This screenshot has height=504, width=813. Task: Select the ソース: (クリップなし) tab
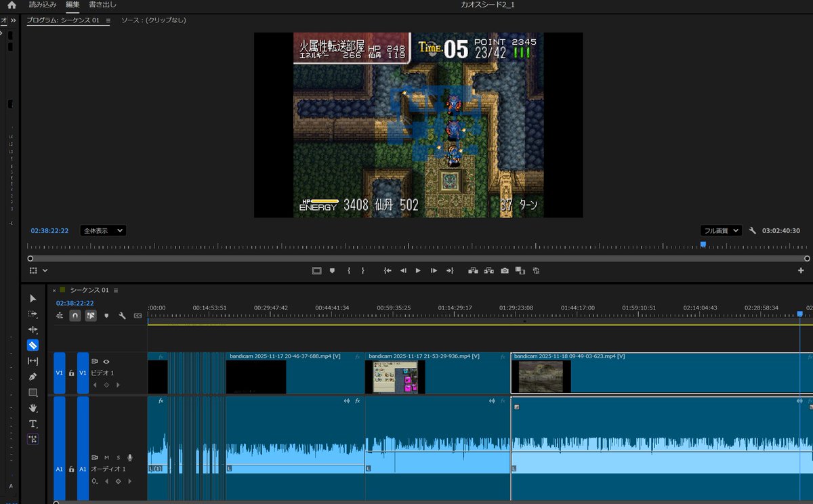coord(154,20)
